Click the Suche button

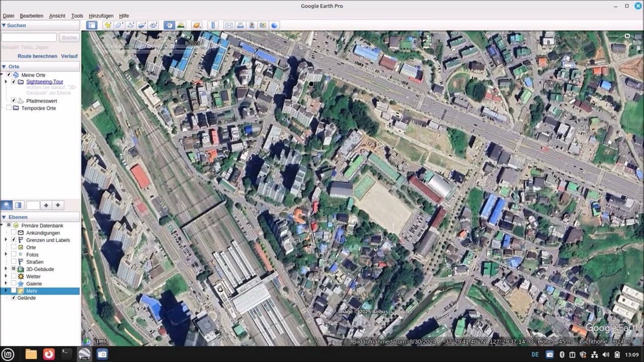click(69, 38)
